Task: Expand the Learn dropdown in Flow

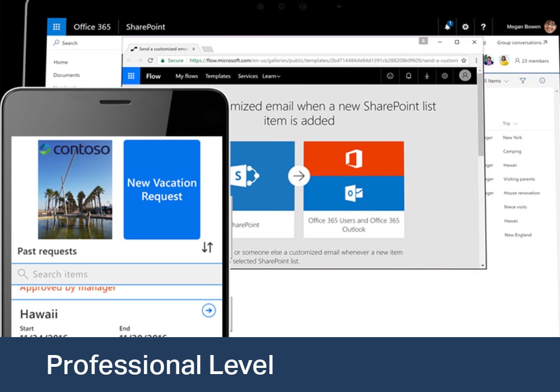Action: (x=272, y=76)
